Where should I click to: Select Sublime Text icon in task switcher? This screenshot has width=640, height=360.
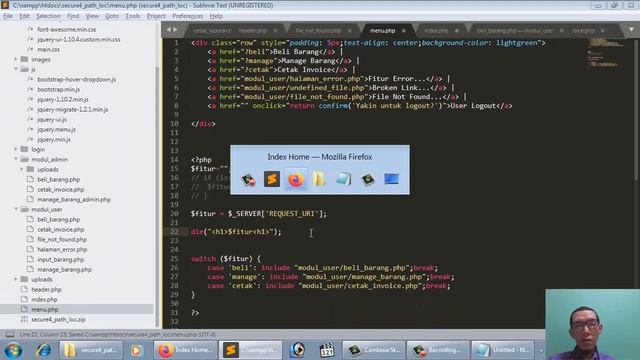click(x=271, y=179)
